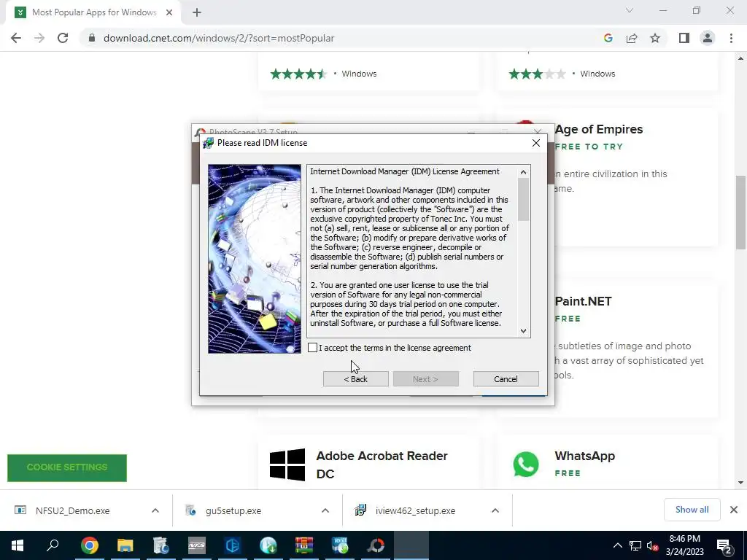Click the Back button in IDM setup
This screenshot has height=560, width=747.
tap(356, 379)
